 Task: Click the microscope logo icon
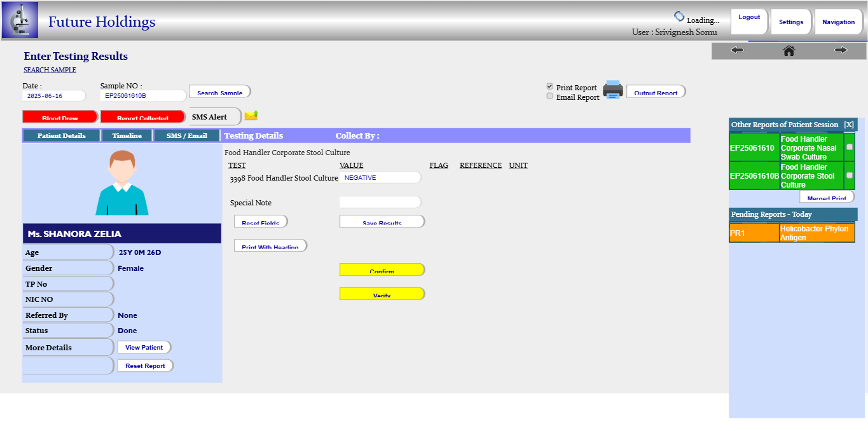20,20
